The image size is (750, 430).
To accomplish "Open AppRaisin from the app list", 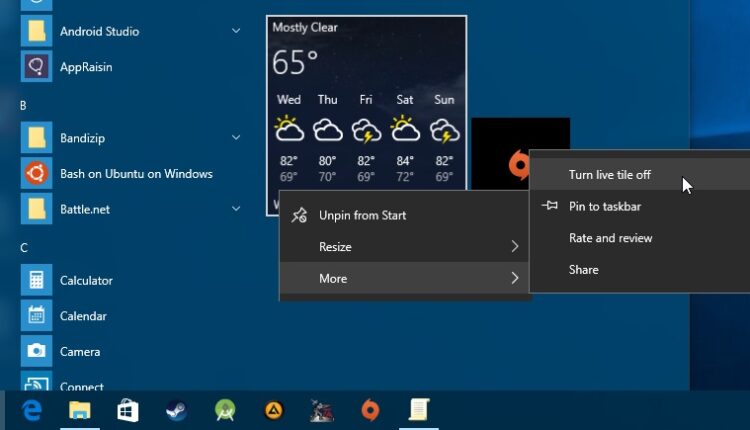I will (x=86, y=67).
